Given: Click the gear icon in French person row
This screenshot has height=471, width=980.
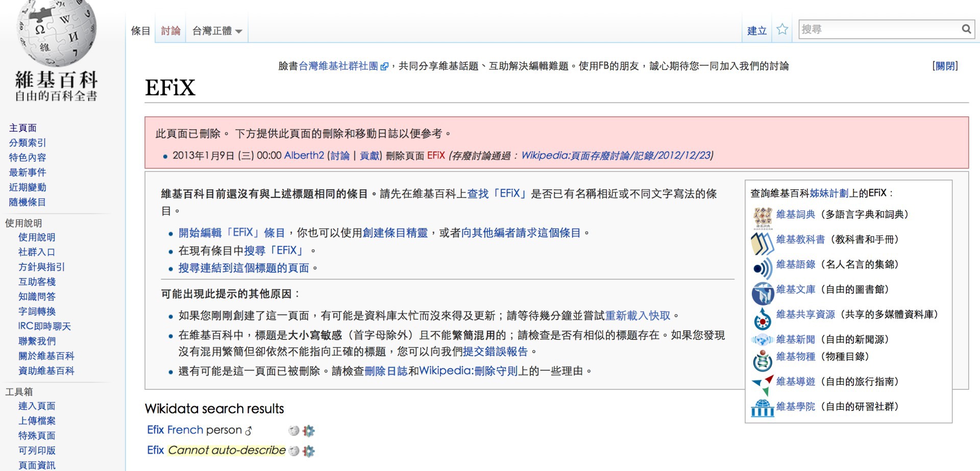Looking at the screenshot, I should pos(308,431).
